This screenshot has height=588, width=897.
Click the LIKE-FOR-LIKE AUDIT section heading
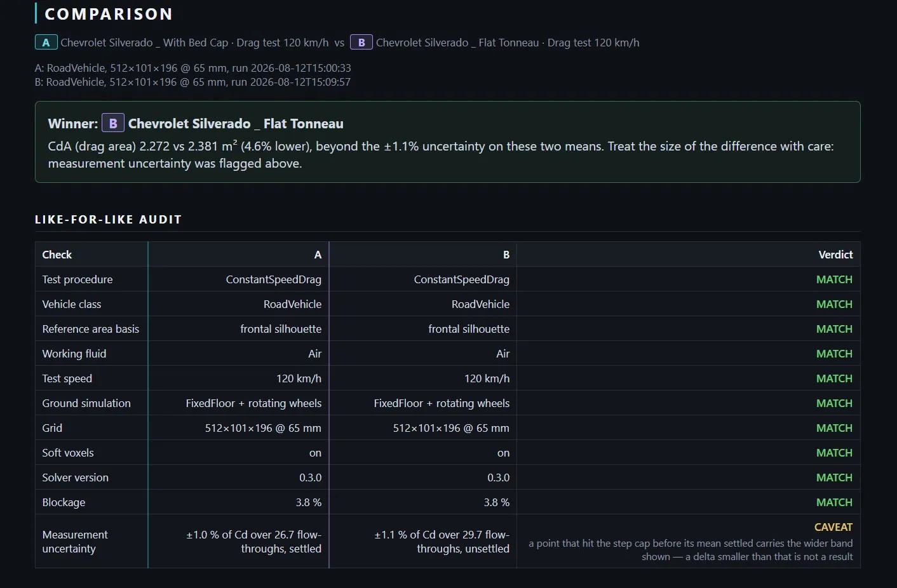[x=109, y=219]
